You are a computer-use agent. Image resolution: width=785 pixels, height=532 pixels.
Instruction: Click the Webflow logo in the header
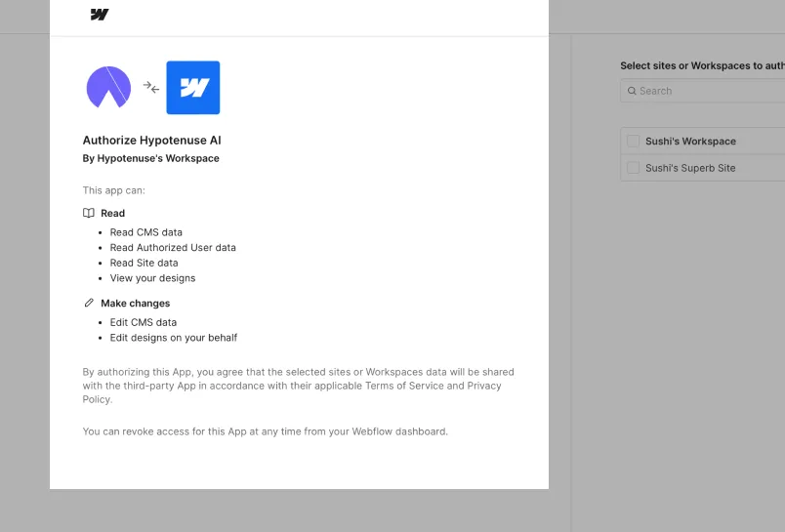[100, 15]
